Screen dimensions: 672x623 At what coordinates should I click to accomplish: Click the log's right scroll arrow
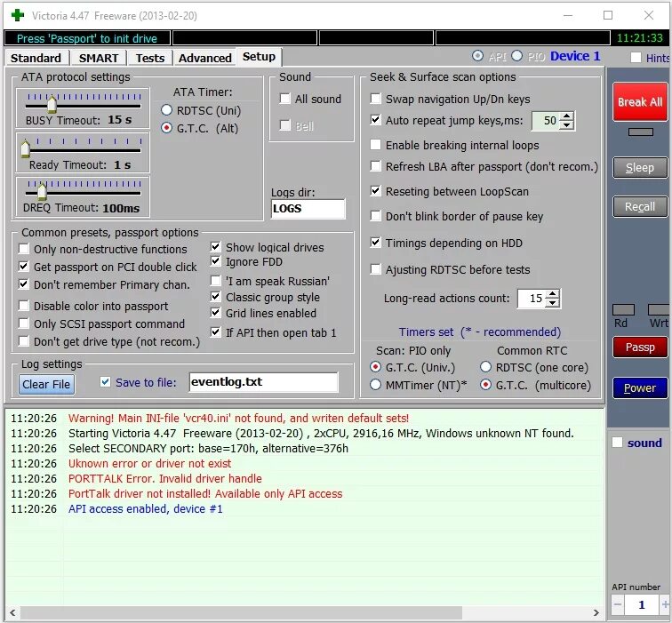click(x=596, y=612)
